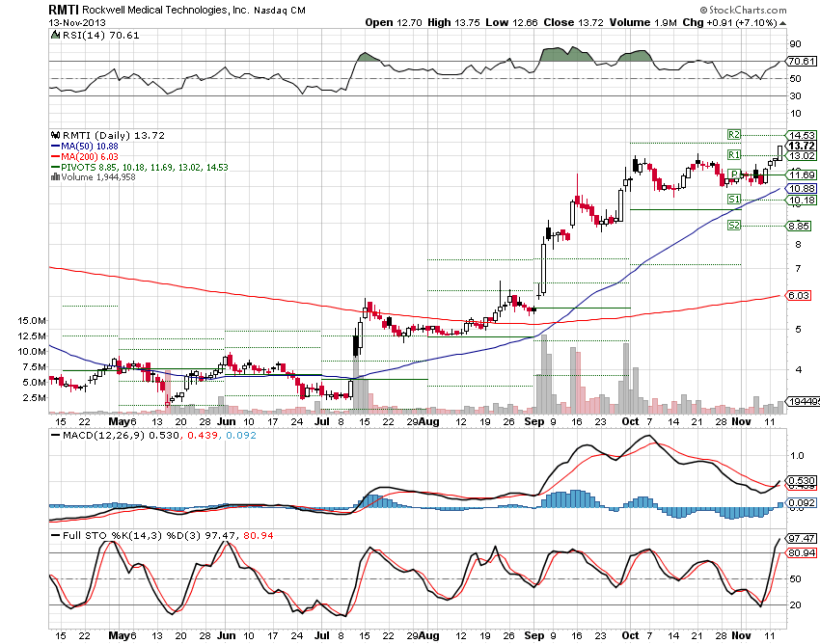Click the MA(200) 6.03 legend text
820x644 pixels.
point(90,157)
